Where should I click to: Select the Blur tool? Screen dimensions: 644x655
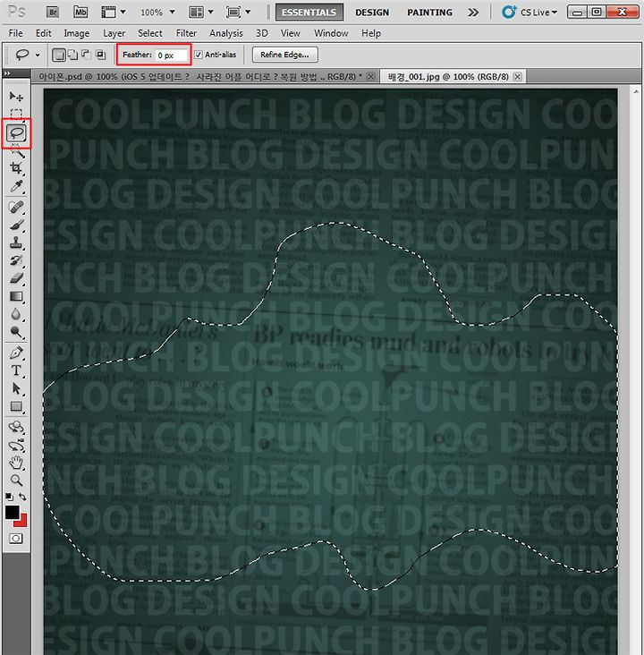tap(16, 314)
